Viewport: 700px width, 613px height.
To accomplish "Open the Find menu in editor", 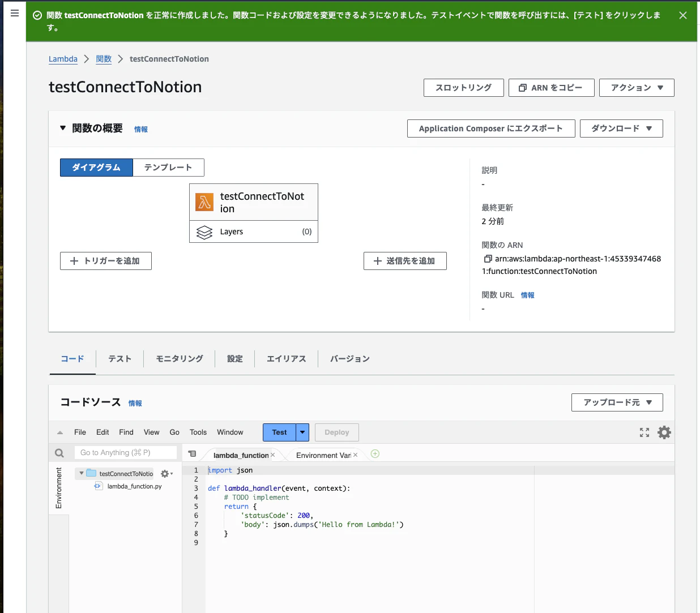I will point(126,432).
